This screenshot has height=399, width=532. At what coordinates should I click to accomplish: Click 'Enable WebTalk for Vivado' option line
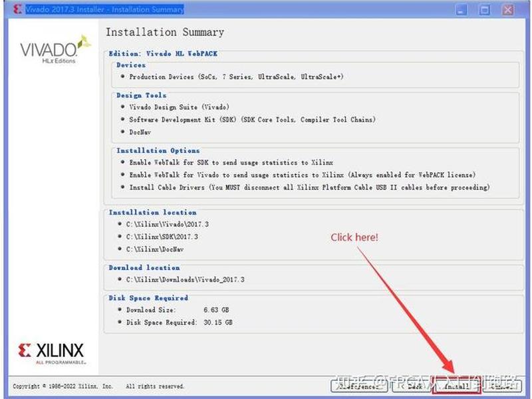(303, 175)
